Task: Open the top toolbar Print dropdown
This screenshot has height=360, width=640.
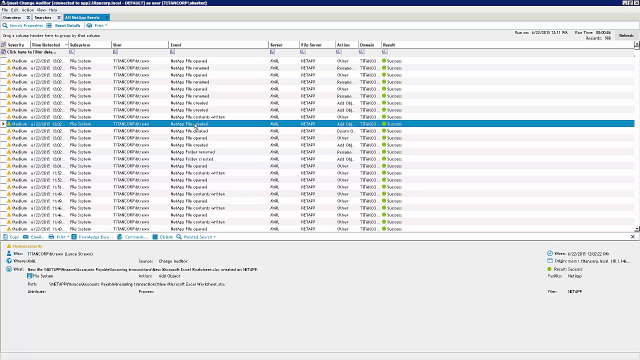Action: click(x=97, y=25)
